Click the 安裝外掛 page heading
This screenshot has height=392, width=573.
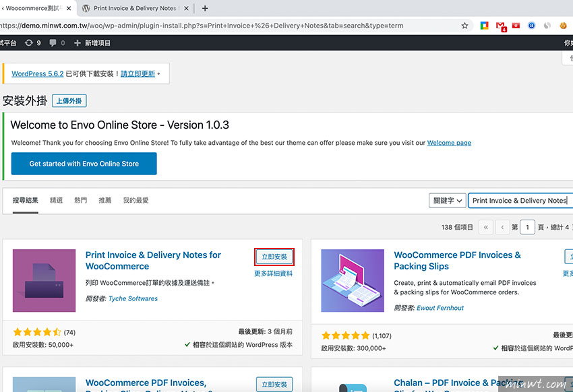25,101
